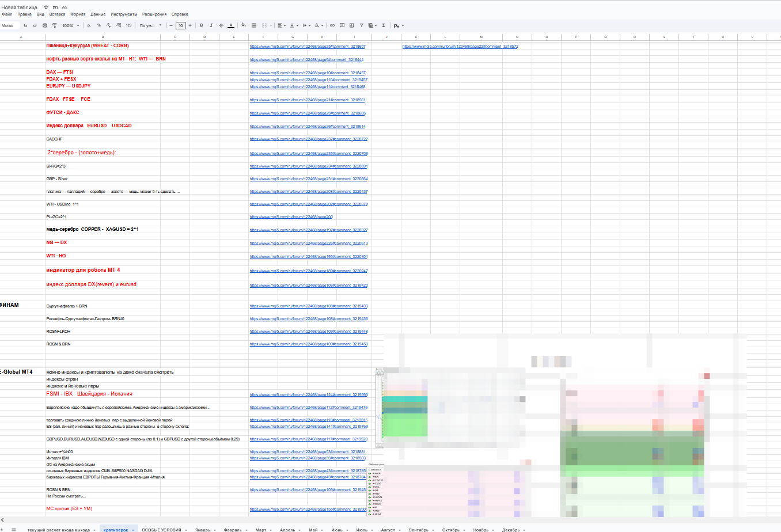The image size is (781, 532).
Task: Undo the last action
Action: pos(25,25)
